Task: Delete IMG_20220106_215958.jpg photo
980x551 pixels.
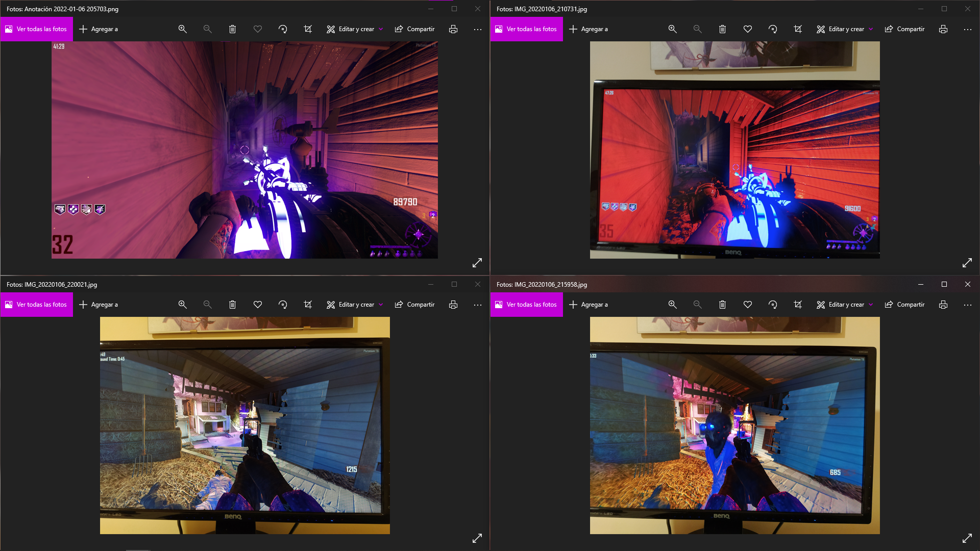Action: click(x=722, y=305)
